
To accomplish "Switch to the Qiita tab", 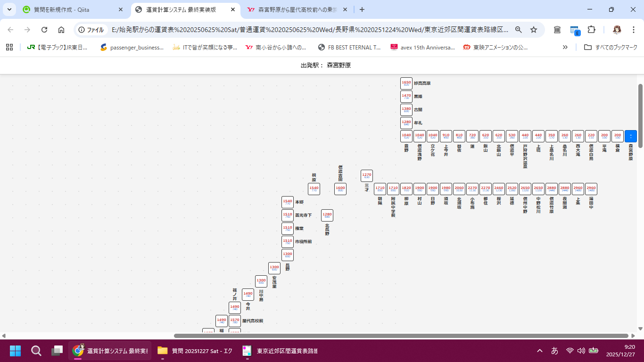I will 71,9.
